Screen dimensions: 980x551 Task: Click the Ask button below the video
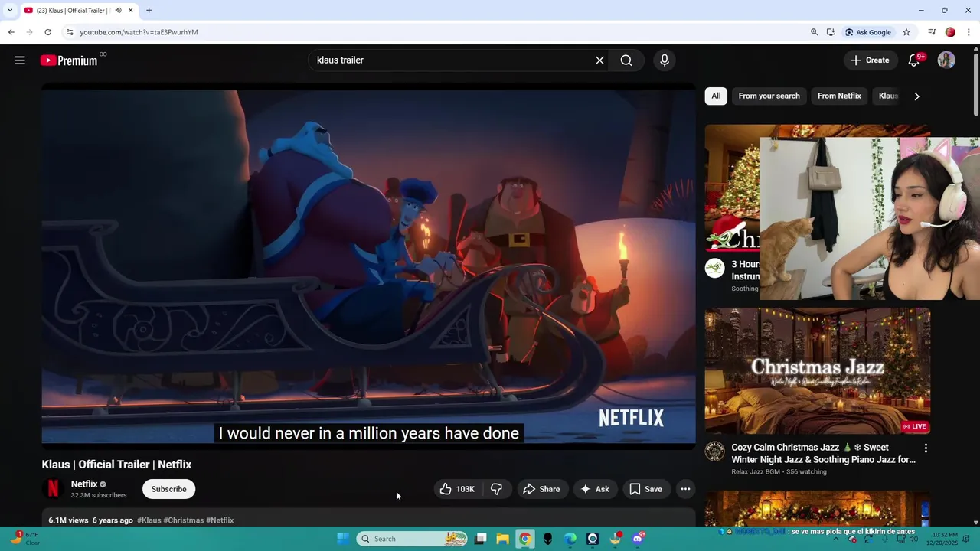pos(595,489)
